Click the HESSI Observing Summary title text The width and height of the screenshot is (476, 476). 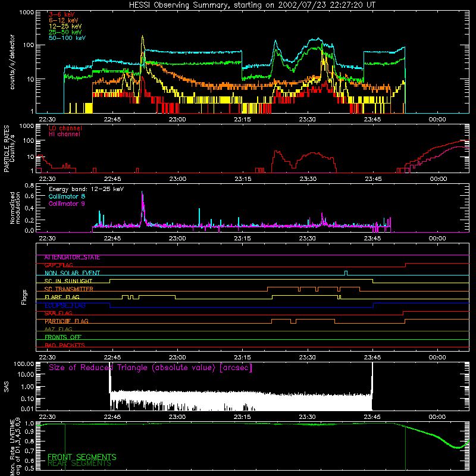pyautogui.click(x=252, y=5)
